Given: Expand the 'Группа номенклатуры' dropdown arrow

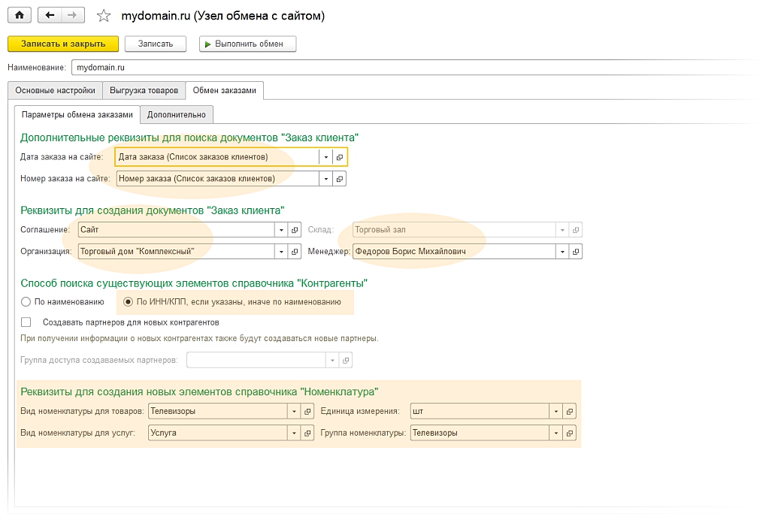Looking at the screenshot, I should [556, 433].
